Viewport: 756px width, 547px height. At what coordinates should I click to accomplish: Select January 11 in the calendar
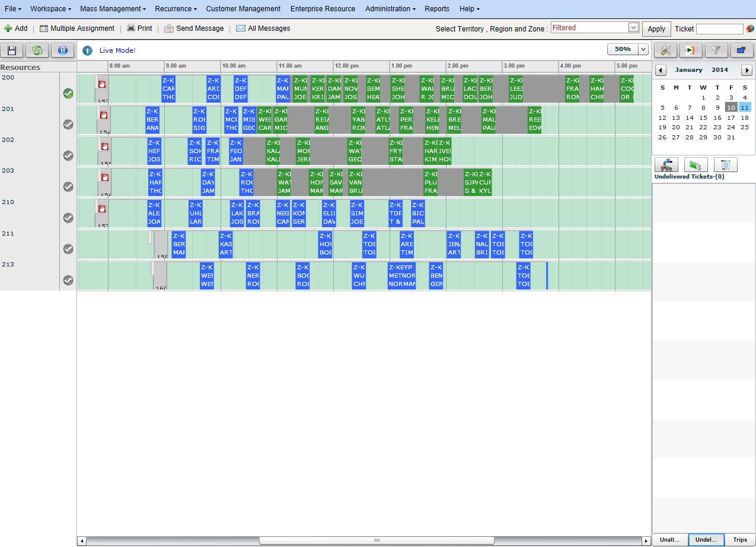[x=745, y=107]
